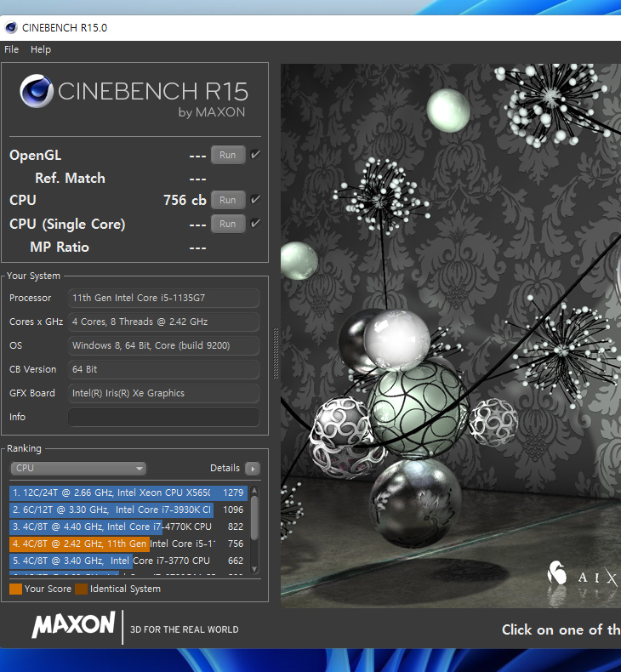Click the rendered scene preview image
This screenshot has height=672, width=621.
[451, 335]
